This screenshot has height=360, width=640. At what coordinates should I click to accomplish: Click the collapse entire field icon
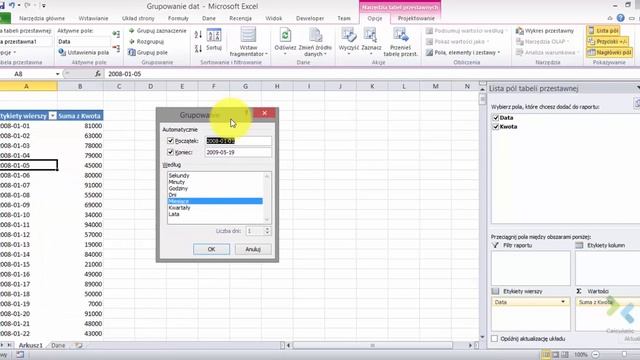(x=116, y=49)
